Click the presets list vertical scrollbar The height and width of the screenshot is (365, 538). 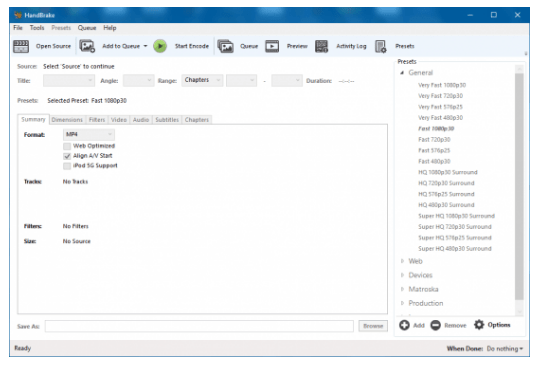(519, 187)
